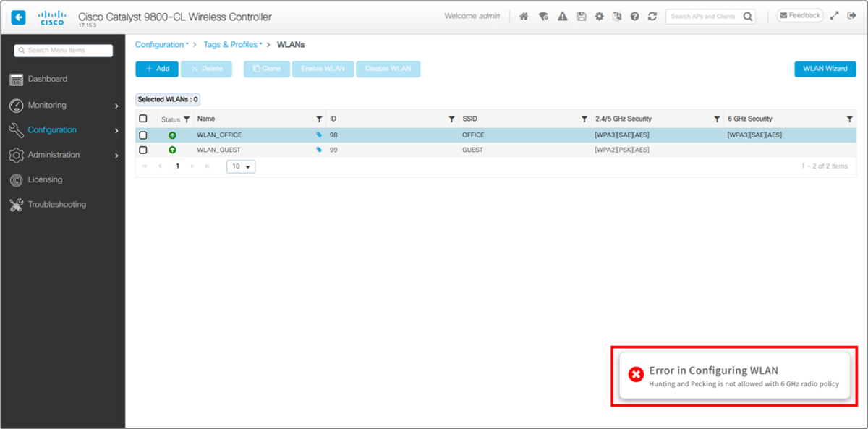Screen dimensions: 868x429
Task: View alerts via the warning triangle icon
Action: pos(562,17)
